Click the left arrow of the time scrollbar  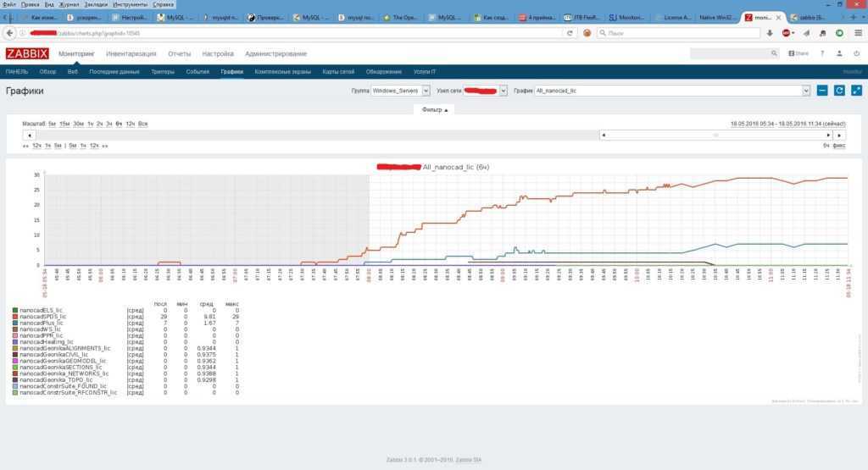pyautogui.click(x=30, y=135)
